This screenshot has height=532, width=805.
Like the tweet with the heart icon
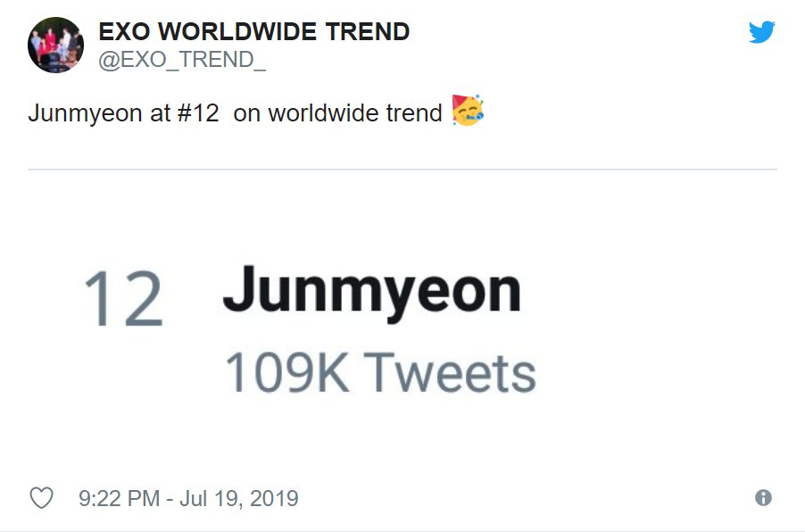point(41,498)
